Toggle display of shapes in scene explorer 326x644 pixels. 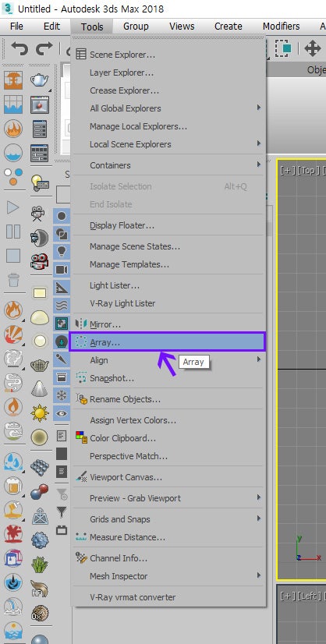tap(62, 234)
